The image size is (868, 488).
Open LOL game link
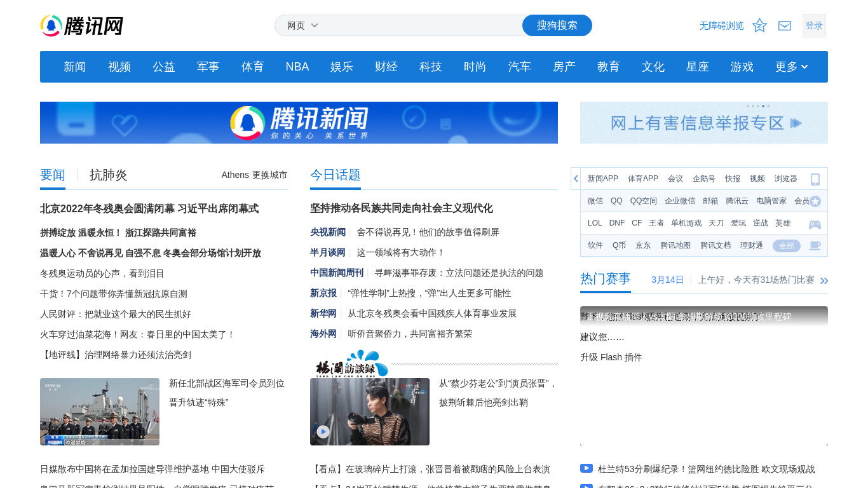point(595,224)
